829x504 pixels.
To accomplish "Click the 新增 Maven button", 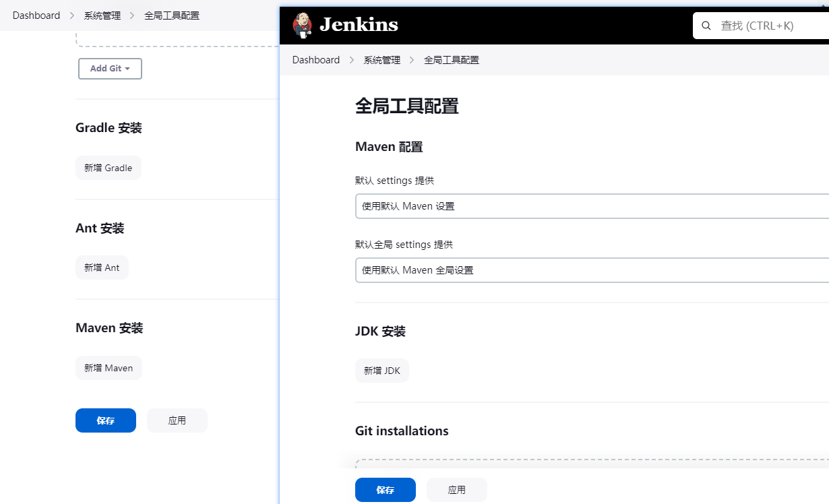I will (109, 368).
